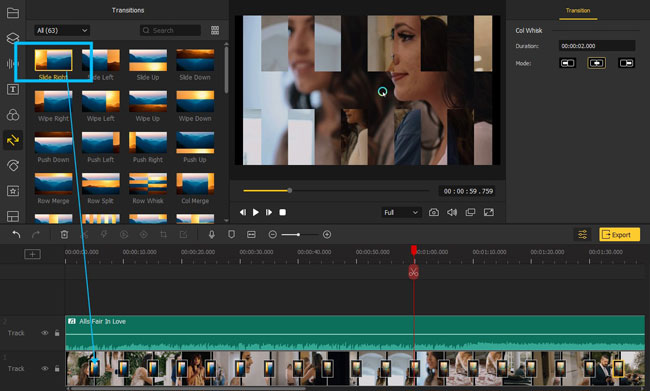This screenshot has width=650, height=391.
Task: Zoom in the timeline with plus icon
Action: (327, 235)
